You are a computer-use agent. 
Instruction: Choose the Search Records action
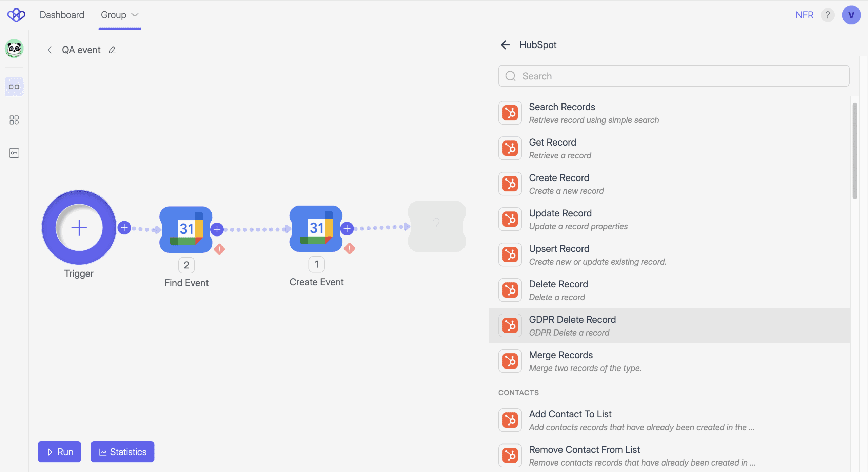coord(670,113)
